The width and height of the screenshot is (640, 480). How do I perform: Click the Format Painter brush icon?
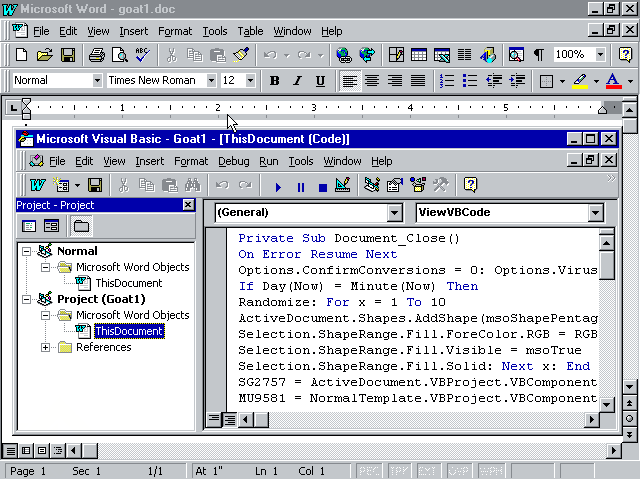[241, 55]
